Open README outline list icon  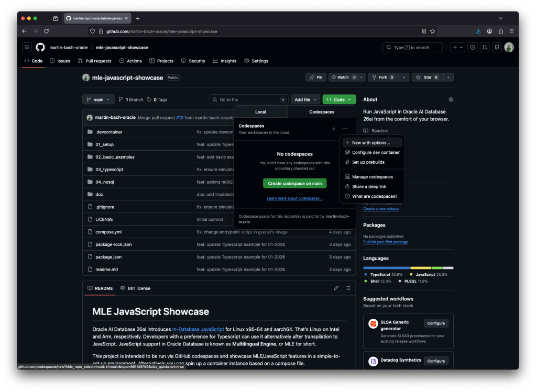click(x=348, y=288)
